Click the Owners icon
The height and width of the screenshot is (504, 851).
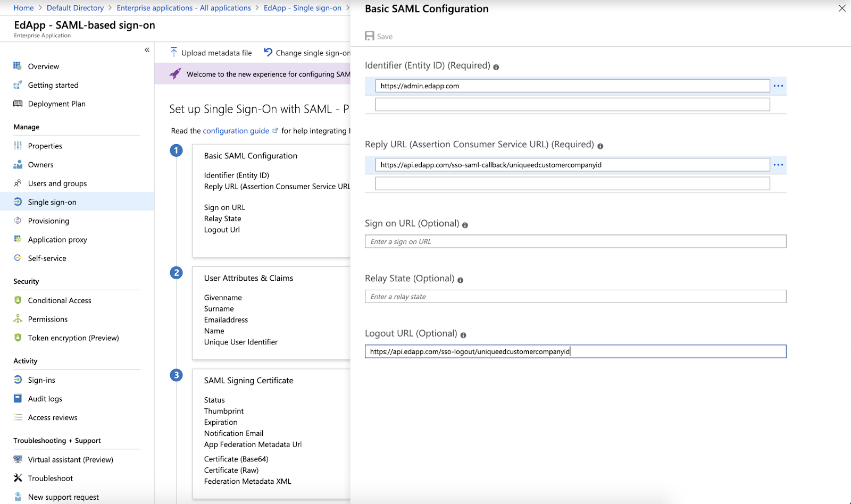point(18,164)
